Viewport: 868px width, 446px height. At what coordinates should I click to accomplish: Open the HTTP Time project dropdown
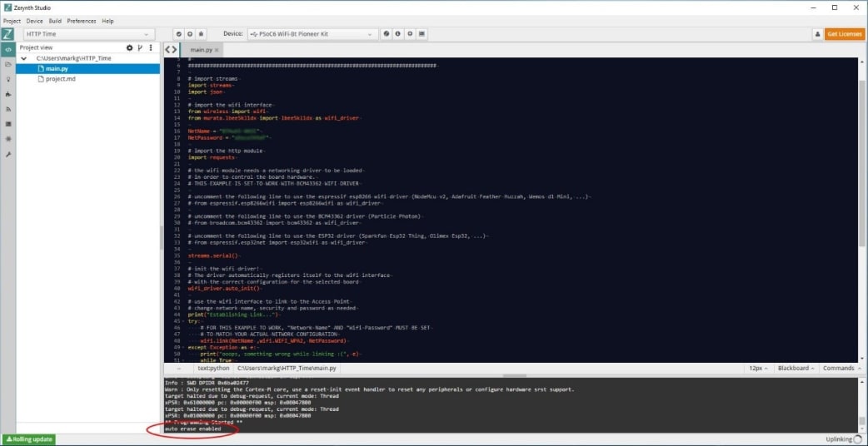(89, 34)
